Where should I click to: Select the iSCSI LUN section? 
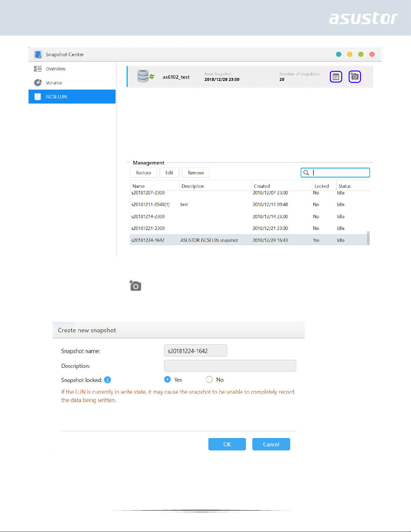[x=72, y=97]
